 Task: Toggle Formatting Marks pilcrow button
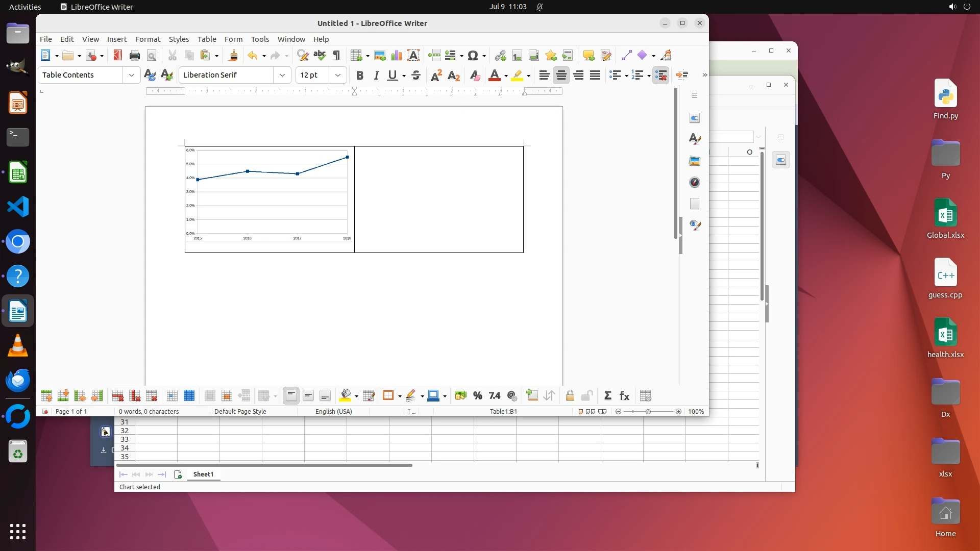coord(336,56)
